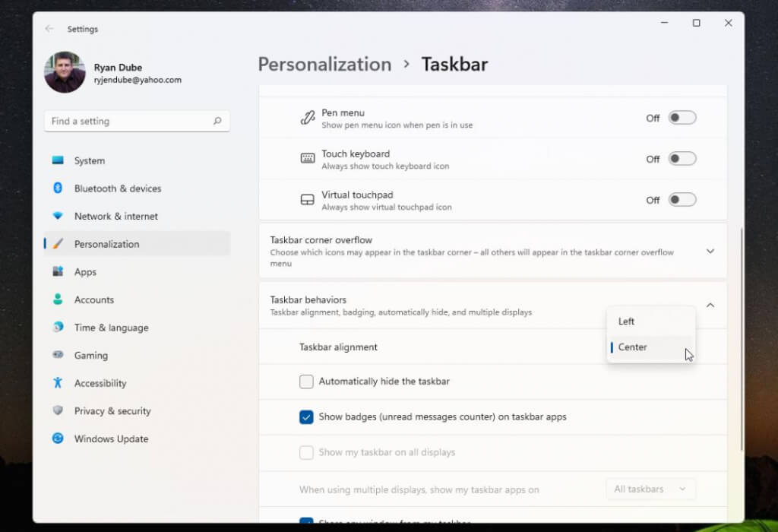
Task: Click the Personalization breadcrumb link
Action: (x=324, y=65)
